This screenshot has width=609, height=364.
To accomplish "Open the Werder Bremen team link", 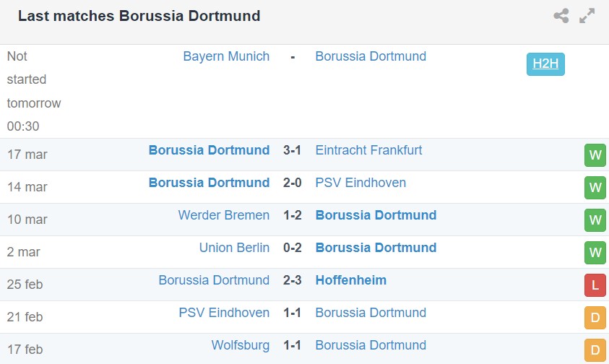I will 224,215.
